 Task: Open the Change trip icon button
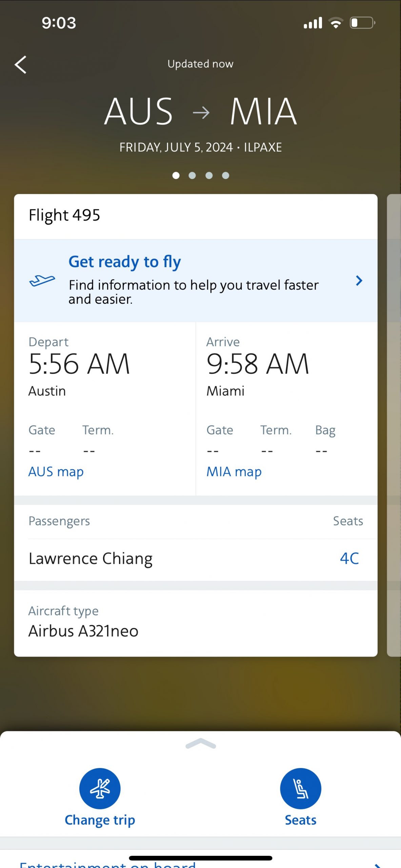point(100,788)
